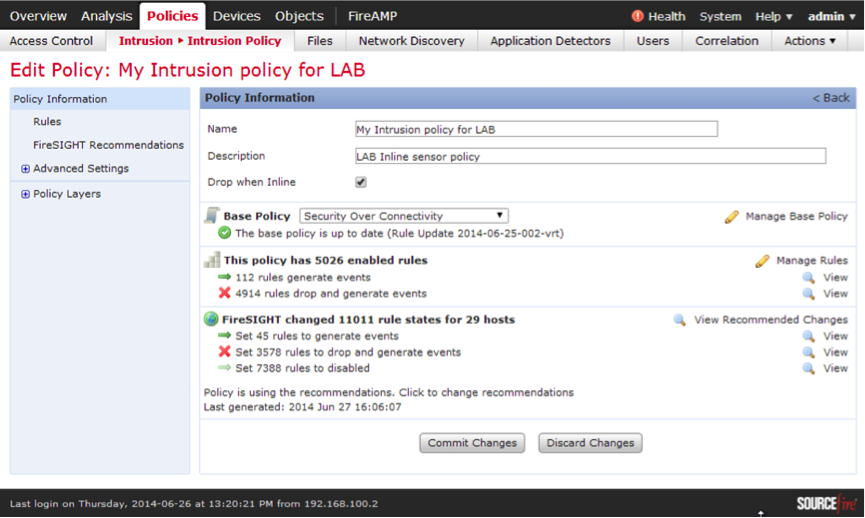Viewport: 865px width, 518px height.
Task: Expand Policy Layers in the sidebar
Action: [25, 194]
